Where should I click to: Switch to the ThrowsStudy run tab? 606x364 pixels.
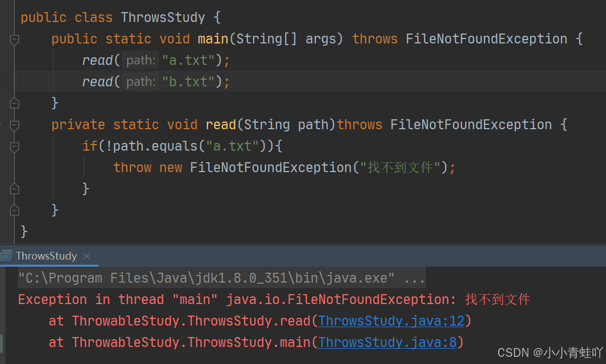tap(47, 256)
